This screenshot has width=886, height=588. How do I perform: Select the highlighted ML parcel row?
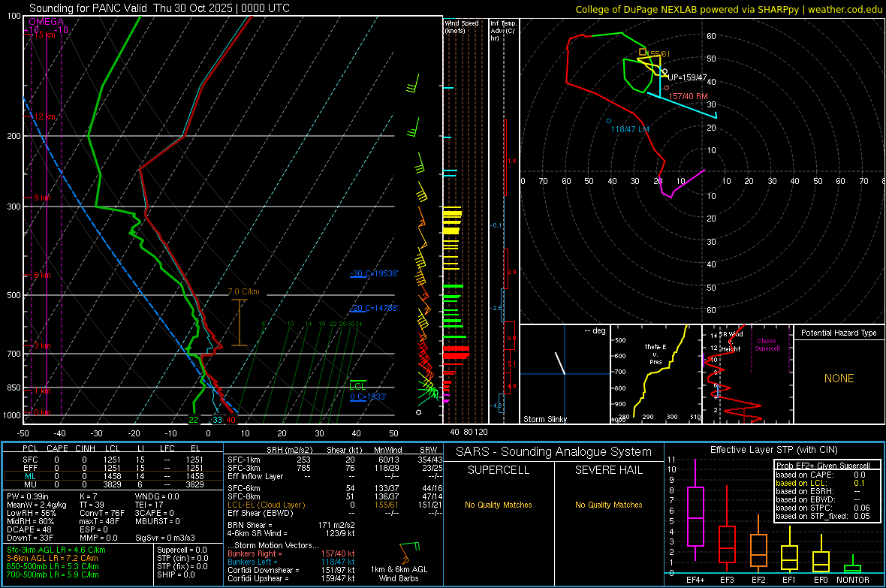coord(113,476)
